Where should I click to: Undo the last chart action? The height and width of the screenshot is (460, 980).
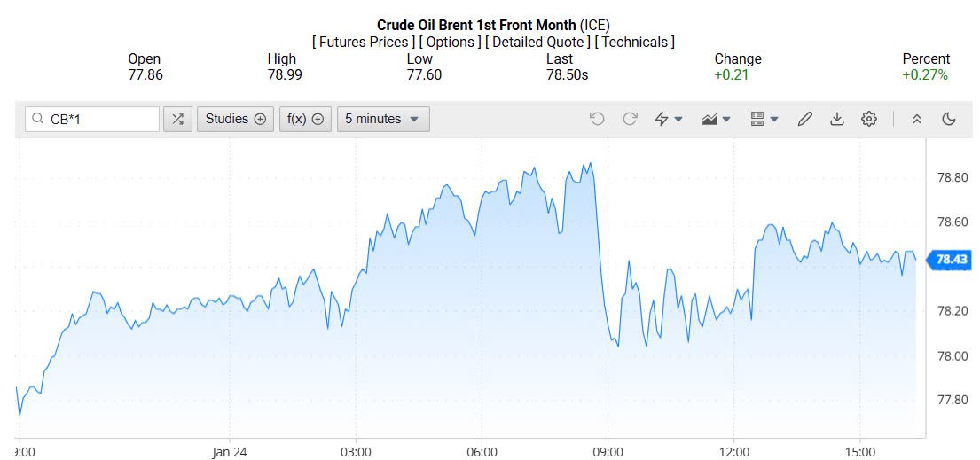(597, 119)
